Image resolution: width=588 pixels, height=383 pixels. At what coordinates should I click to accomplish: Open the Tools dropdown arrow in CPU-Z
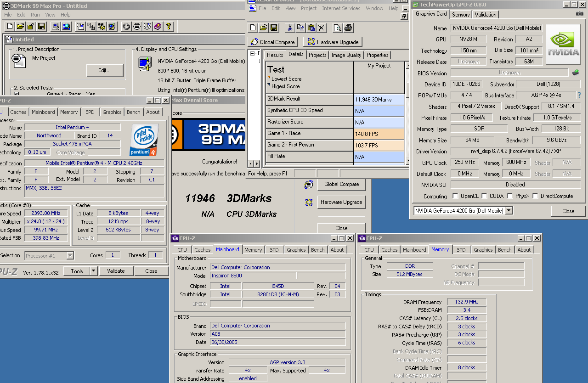(94, 271)
